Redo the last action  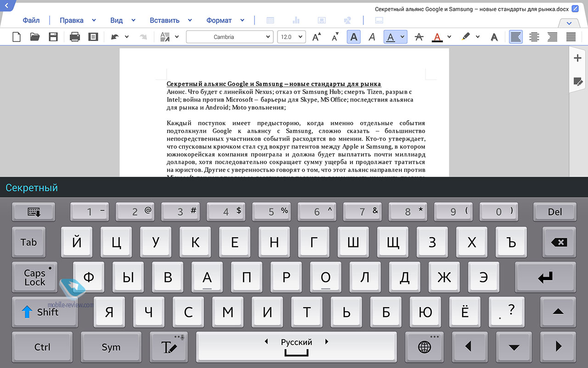143,37
